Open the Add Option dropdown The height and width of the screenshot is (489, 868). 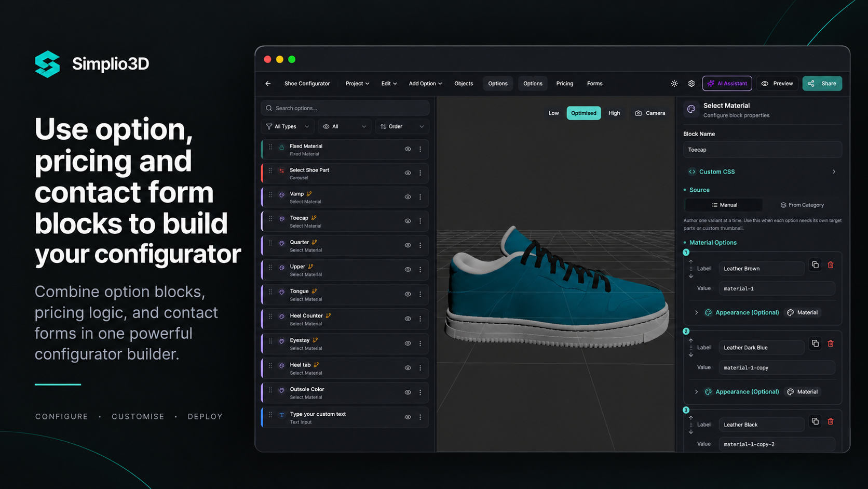[x=425, y=84]
